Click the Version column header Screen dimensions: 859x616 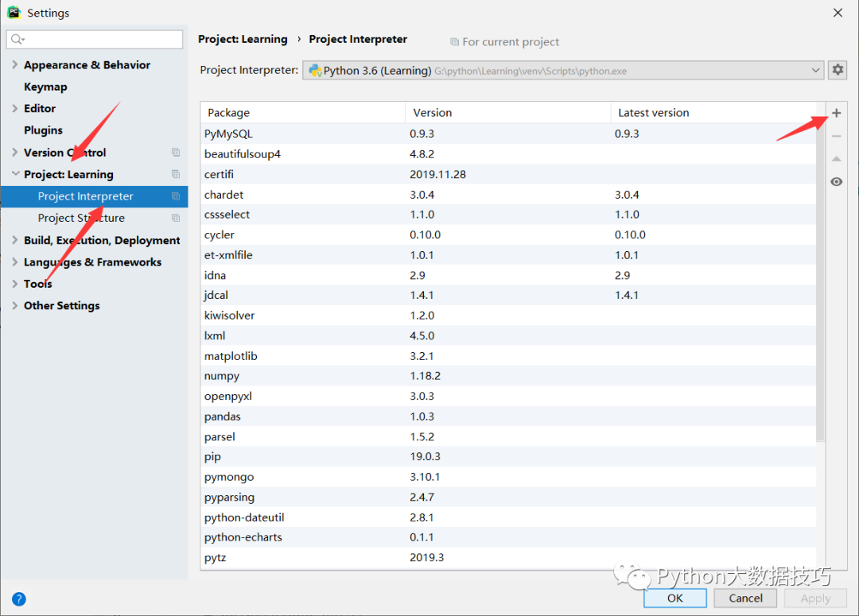(x=507, y=112)
